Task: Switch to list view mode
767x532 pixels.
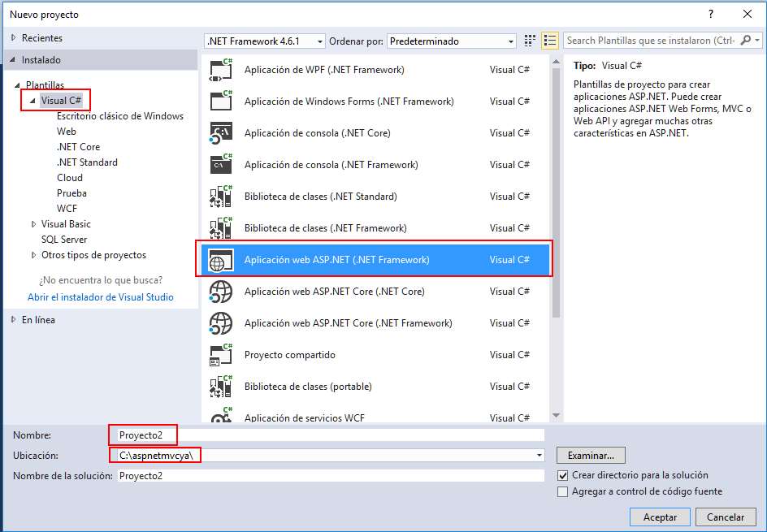Action: click(550, 41)
